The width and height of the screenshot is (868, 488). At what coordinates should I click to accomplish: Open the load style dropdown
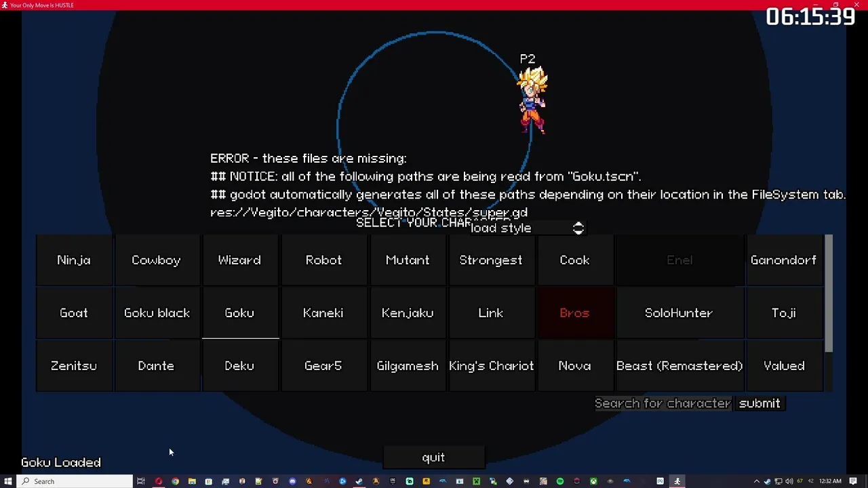527,228
